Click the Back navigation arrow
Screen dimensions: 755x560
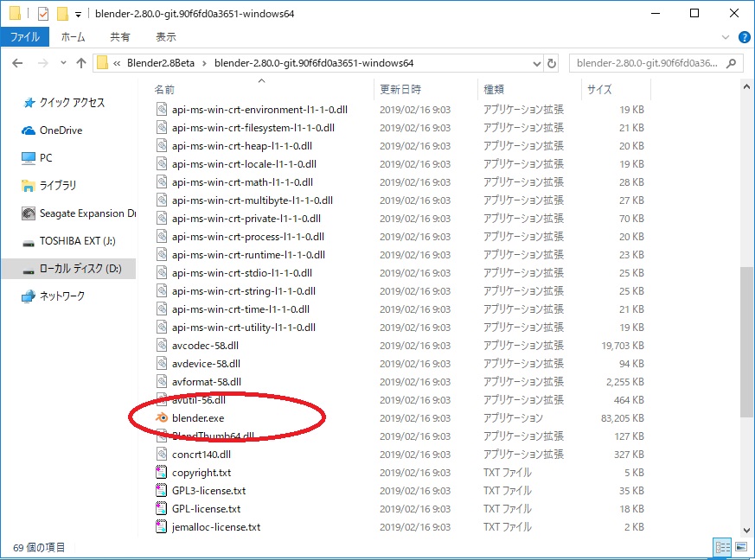[x=17, y=63]
